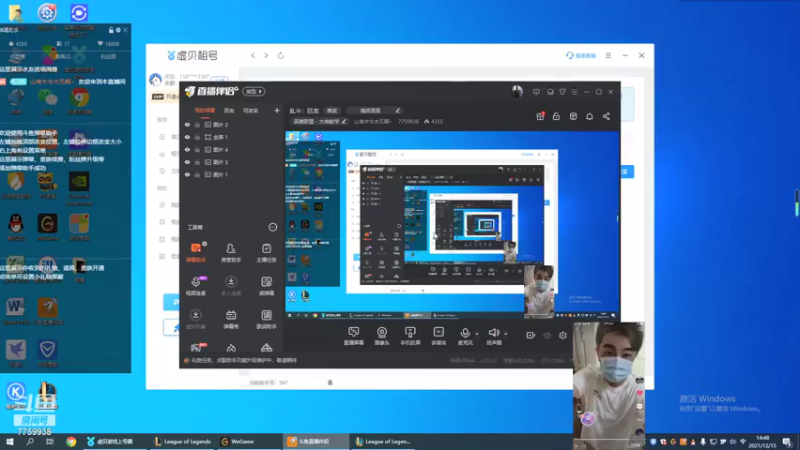
Task: Open the picture tool right of the download tool
Action: (266, 286)
